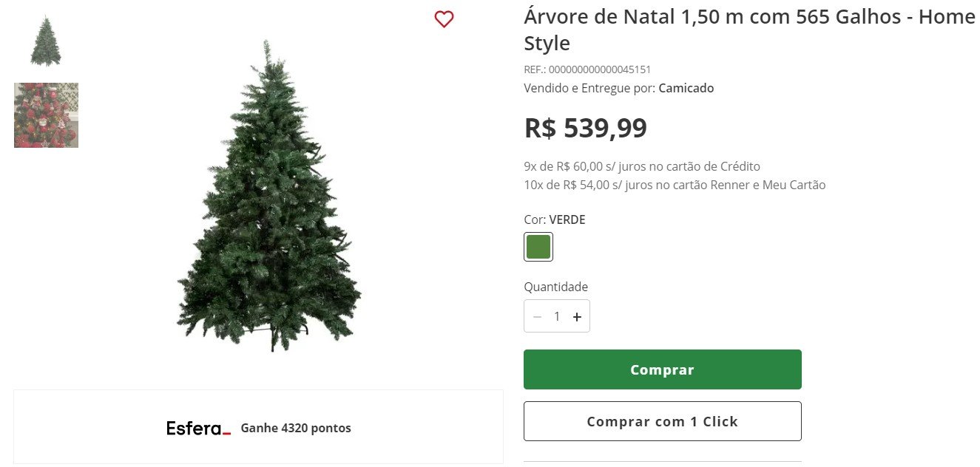
Task: Click the Árvore de Natal product title
Action: click(749, 30)
